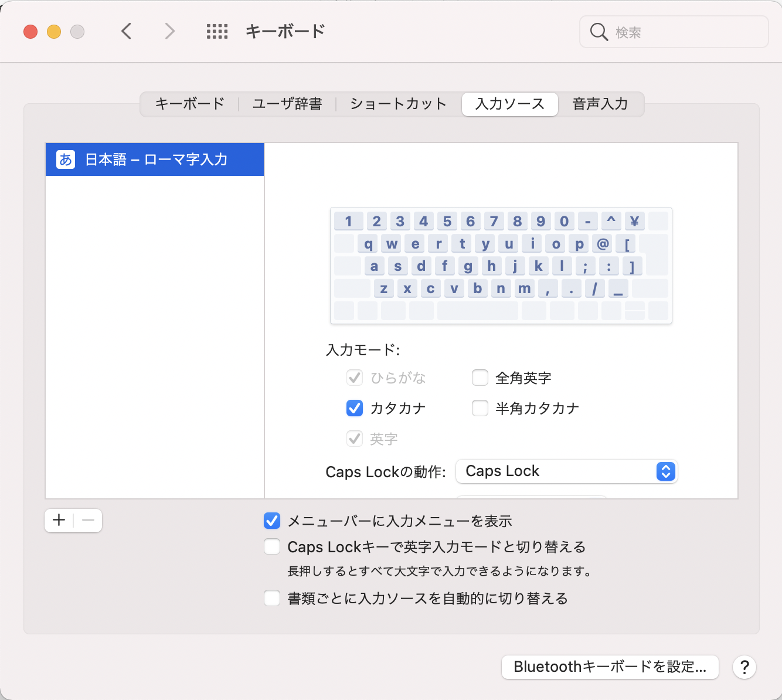Screen dimensions: 782x700
Task: Click the Bluetoothキーボードを設定 button
Action: click(610, 667)
